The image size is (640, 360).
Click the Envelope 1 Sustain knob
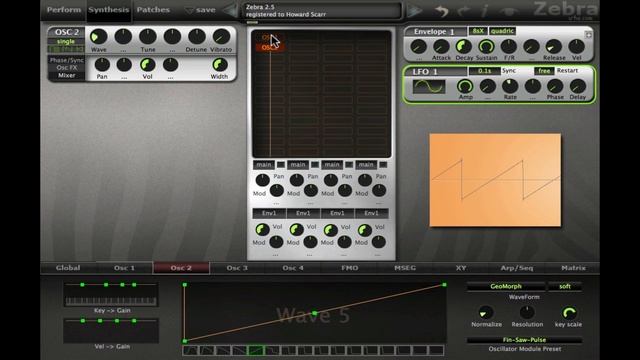tap(486, 47)
